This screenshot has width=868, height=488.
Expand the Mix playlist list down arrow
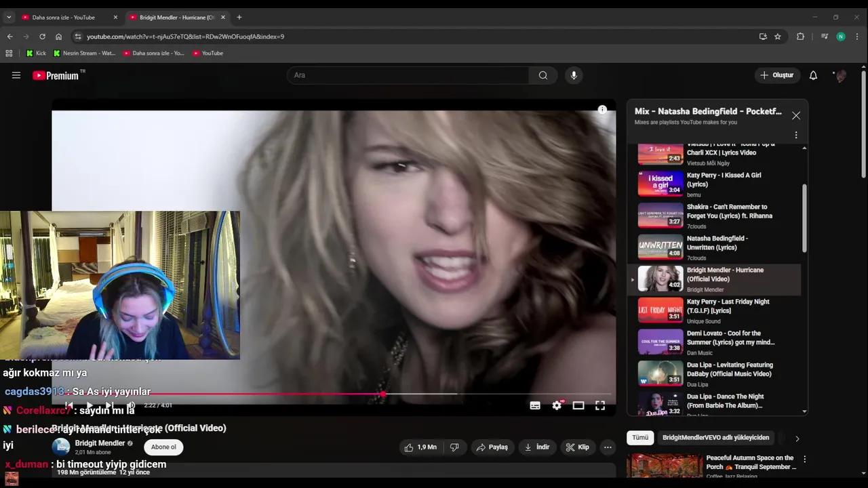(x=805, y=411)
